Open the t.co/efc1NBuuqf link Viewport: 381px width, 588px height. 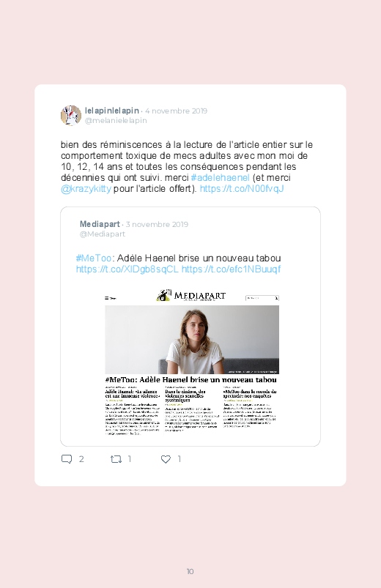[231, 269]
